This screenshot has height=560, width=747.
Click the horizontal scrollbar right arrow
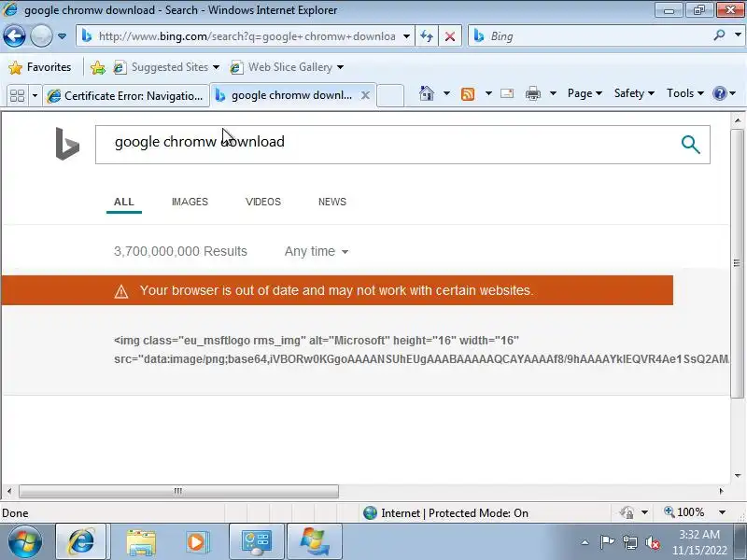pos(721,491)
